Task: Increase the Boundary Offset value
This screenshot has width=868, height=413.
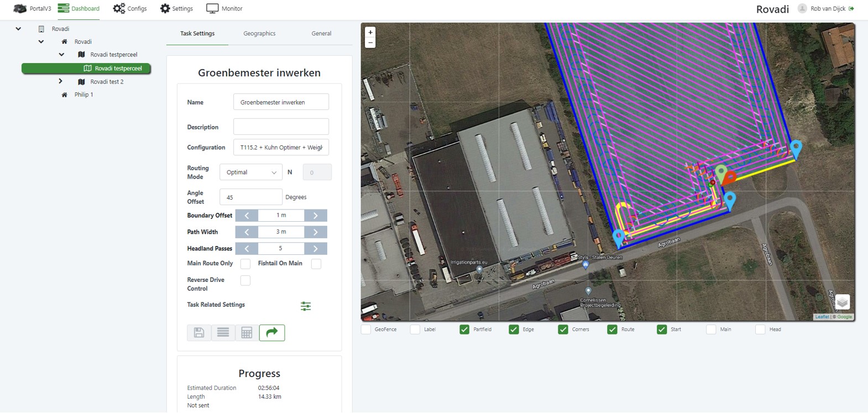Action: 316,215
